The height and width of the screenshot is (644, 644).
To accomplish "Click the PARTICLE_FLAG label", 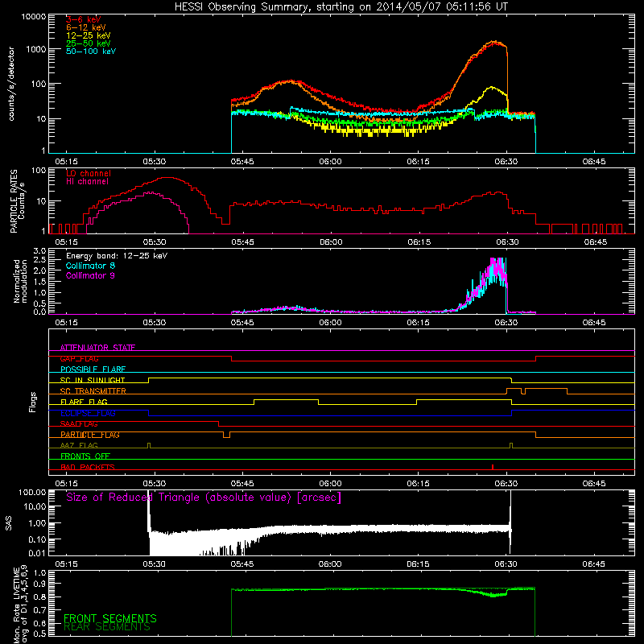I will (90, 435).
